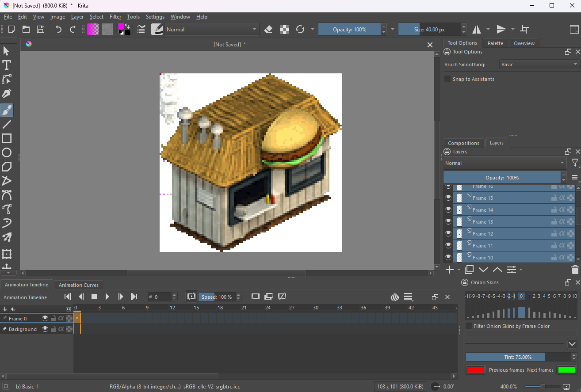
Task: Open the gradient fill chooser
Action: point(93,29)
